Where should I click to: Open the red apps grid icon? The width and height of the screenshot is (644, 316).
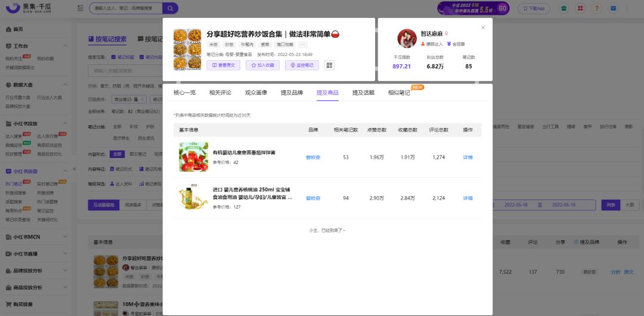coord(580,8)
